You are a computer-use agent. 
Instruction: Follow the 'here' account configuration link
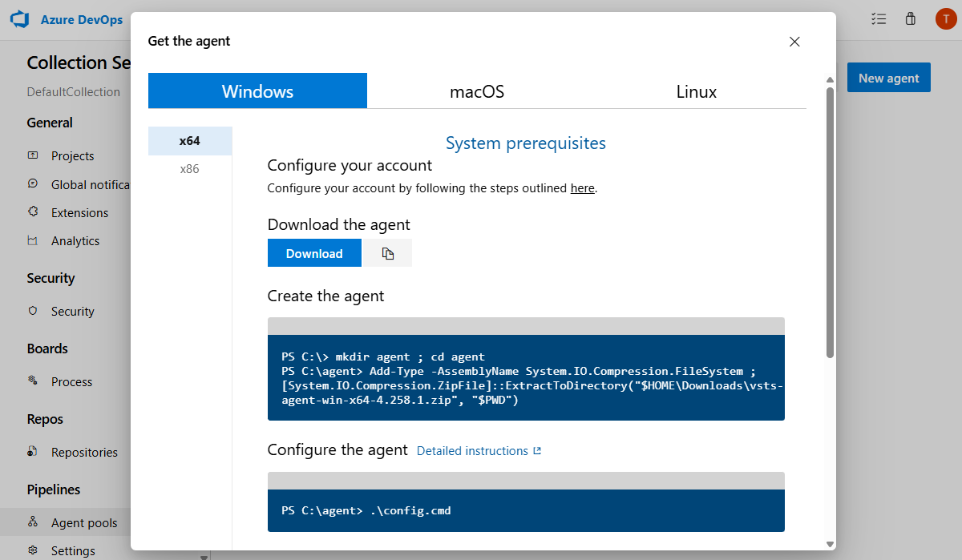pyautogui.click(x=583, y=188)
